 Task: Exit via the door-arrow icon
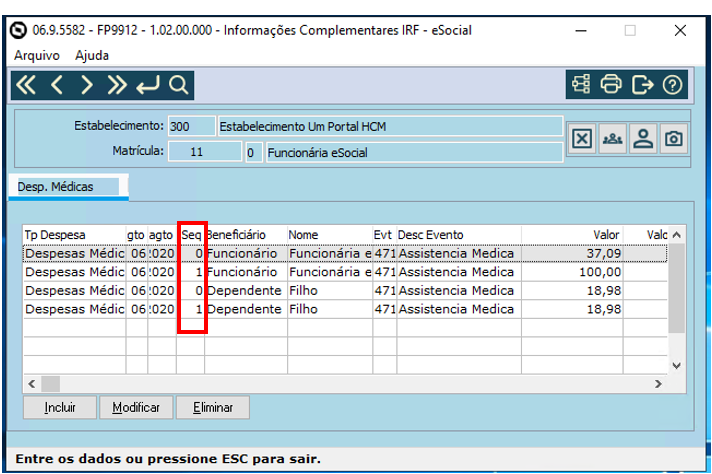click(642, 84)
